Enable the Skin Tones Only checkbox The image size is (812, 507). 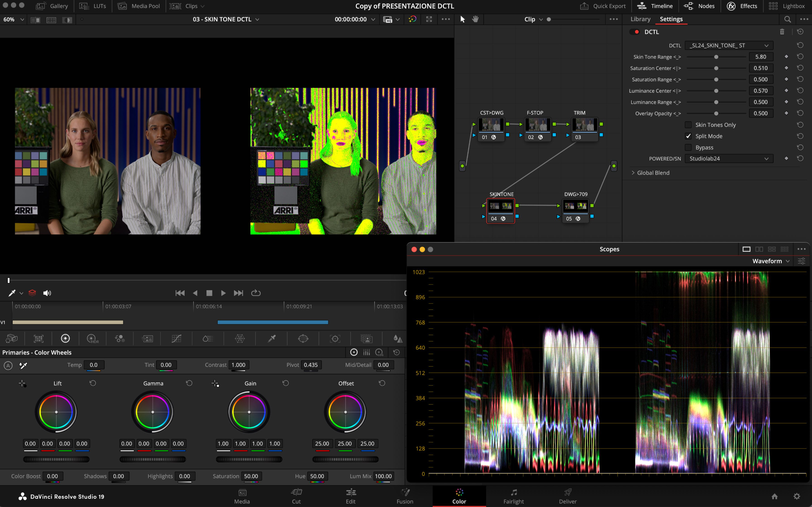pyautogui.click(x=688, y=125)
